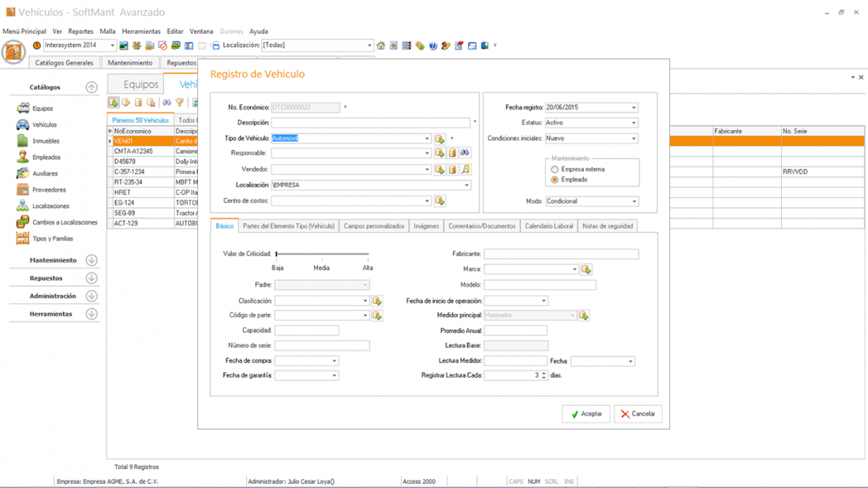This screenshot has width=868, height=488.
Task: Click the add icon next to Marca
Action: coord(586,270)
